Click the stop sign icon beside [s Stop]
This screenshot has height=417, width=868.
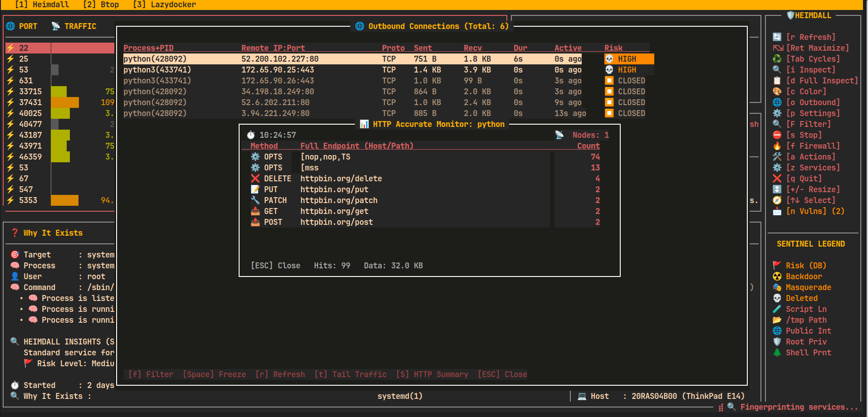click(777, 135)
